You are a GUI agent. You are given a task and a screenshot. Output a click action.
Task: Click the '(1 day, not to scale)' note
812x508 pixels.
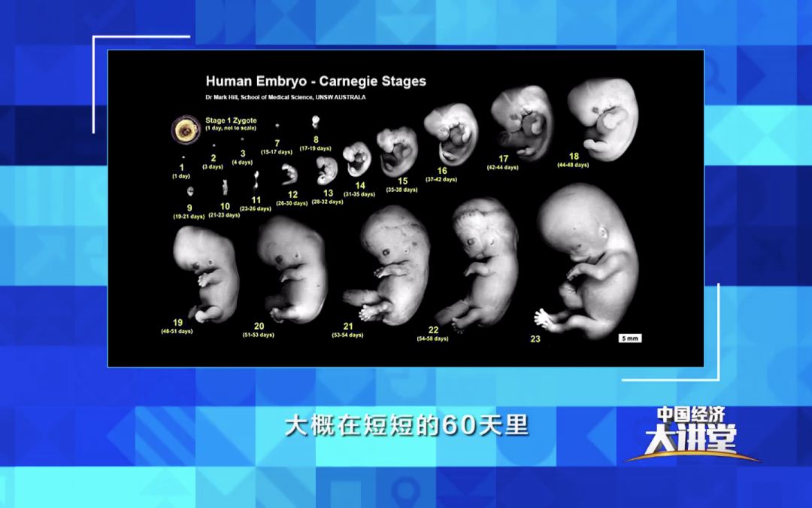pos(231,128)
